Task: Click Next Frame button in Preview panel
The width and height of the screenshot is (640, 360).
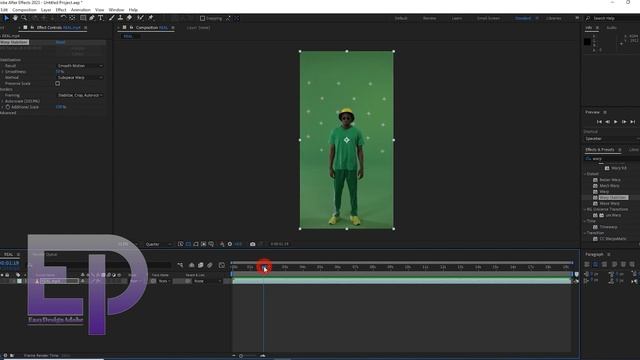Action: click(624, 122)
